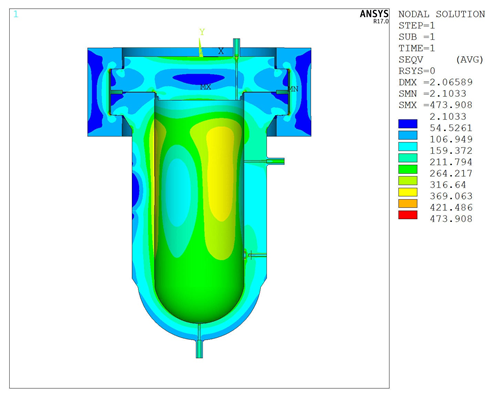Click the 'SEQV' stress label
The width and height of the screenshot is (490, 398).
pyautogui.click(x=411, y=60)
